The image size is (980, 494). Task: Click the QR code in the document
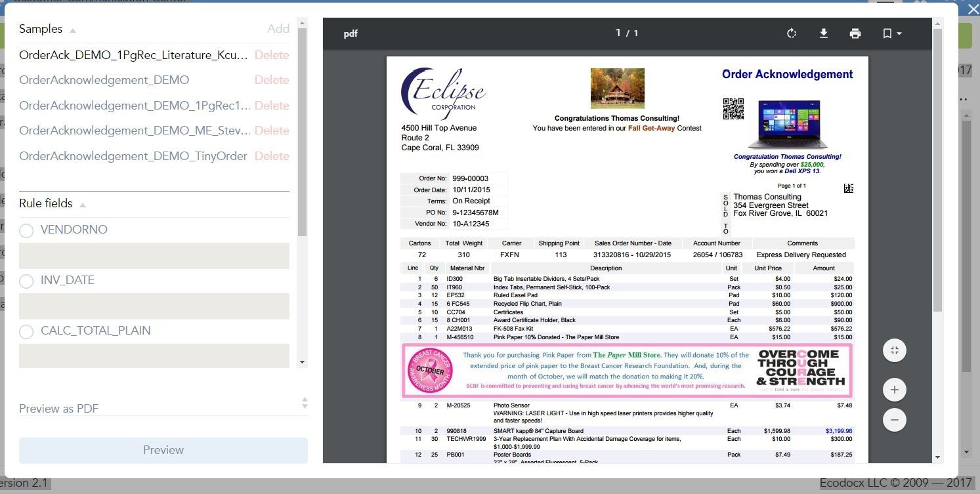[733, 109]
